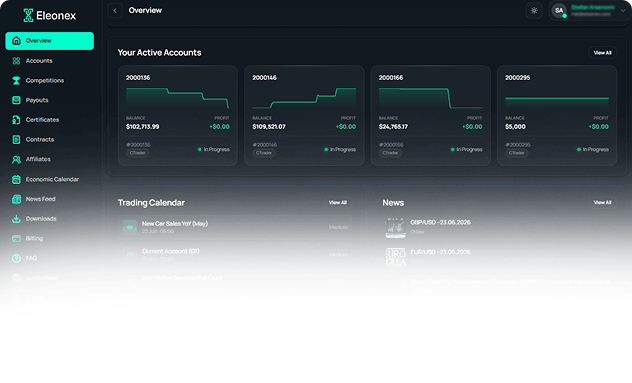Viewport: 632px width, 383px height.
Task: Click the Downloads arrow icon
Action: [16, 219]
